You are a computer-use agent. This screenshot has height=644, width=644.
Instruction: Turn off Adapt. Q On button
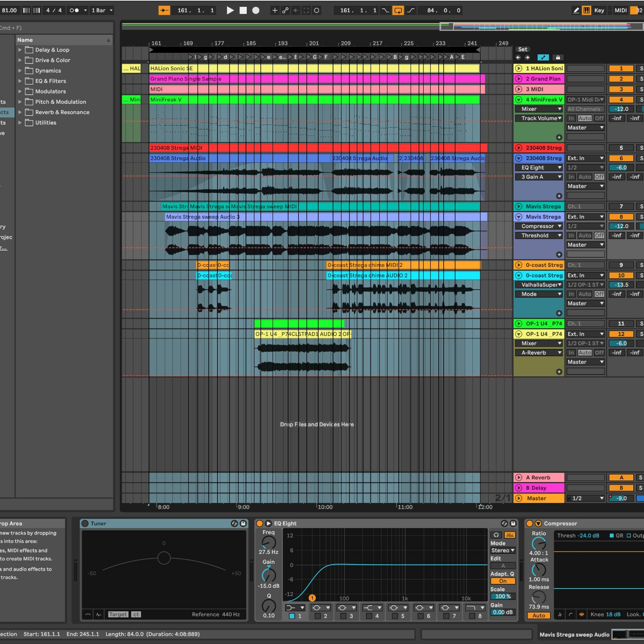(x=503, y=581)
